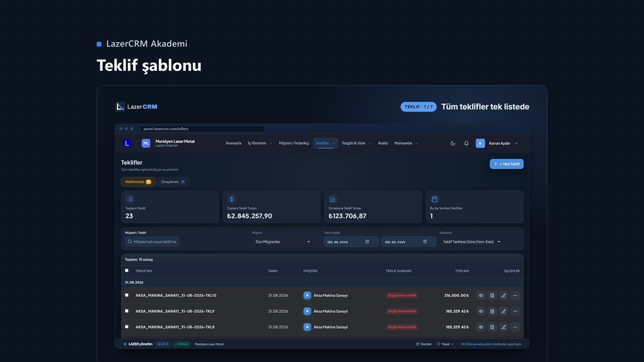
Task: Expand the Yasal footer menu
Action: tap(445, 344)
